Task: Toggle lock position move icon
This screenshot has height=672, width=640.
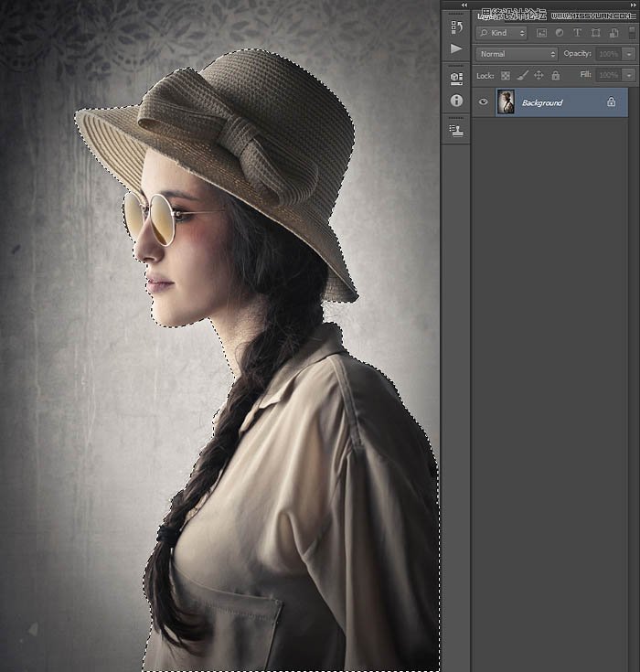Action: [x=539, y=75]
